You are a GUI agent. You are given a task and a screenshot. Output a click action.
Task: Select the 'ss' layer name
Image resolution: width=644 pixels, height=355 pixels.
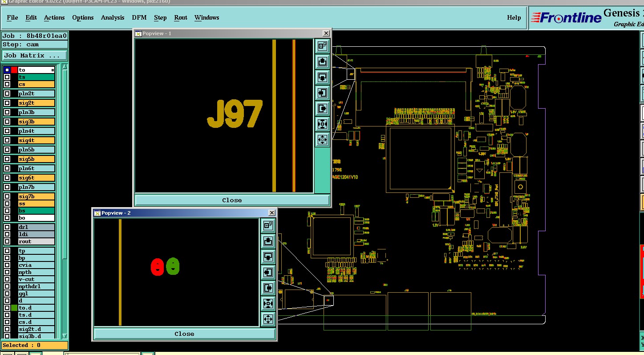coord(36,204)
